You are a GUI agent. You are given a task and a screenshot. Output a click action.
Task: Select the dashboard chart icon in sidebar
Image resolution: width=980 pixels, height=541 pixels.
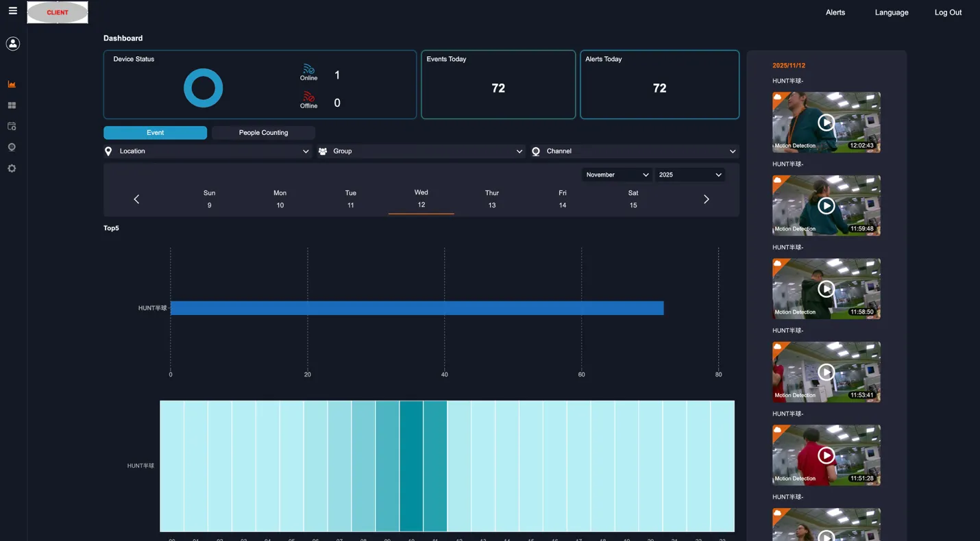coord(12,84)
